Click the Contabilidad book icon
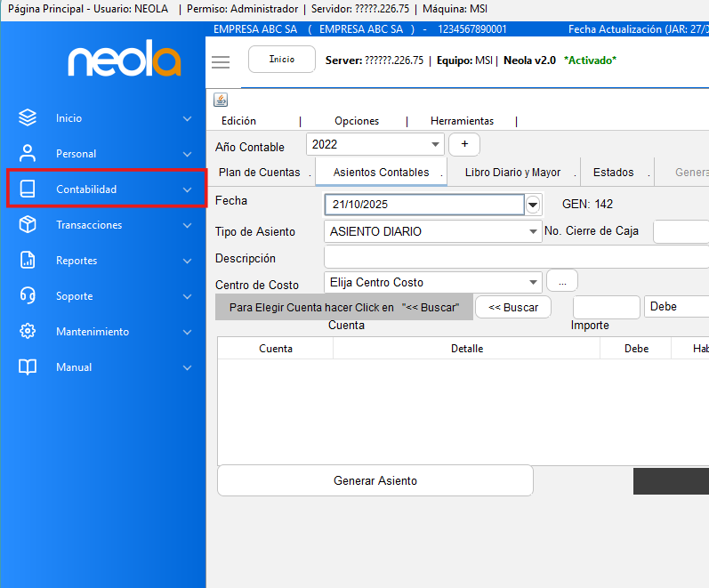The height and width of the screenshot is (588, 709). [x=28, y=189]
